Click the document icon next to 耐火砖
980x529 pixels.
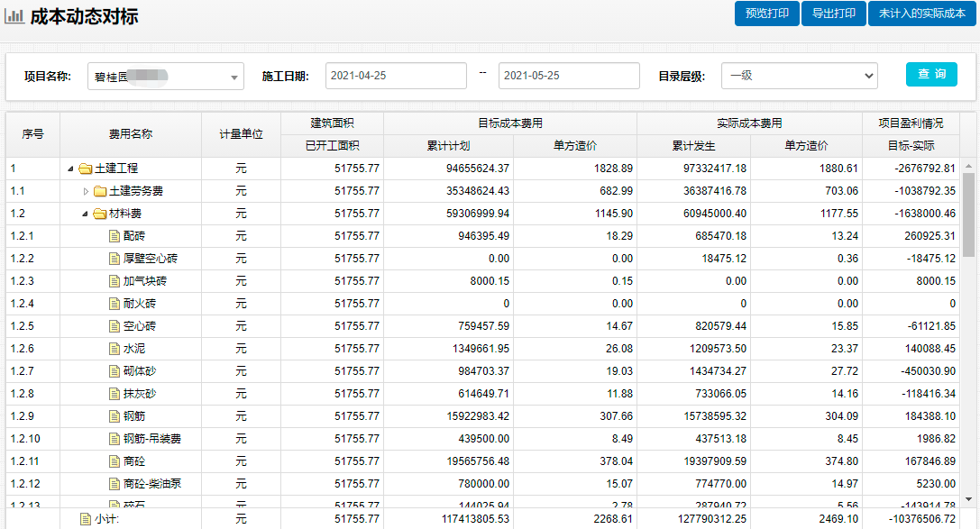[x=114, y=304]
